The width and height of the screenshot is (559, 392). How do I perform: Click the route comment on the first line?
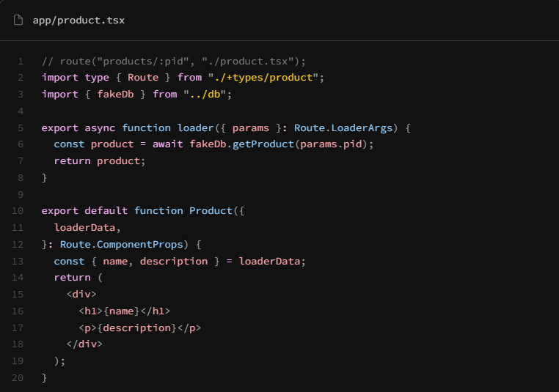[174, 61]
